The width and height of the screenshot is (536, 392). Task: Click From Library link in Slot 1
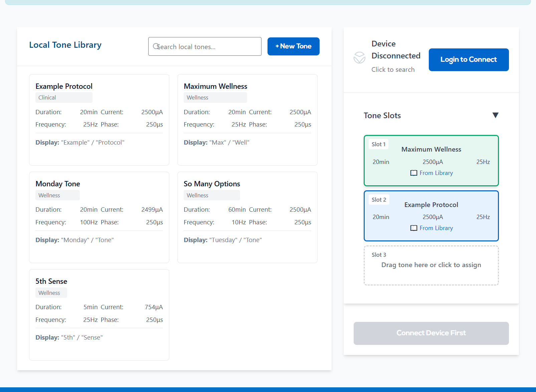436,173
